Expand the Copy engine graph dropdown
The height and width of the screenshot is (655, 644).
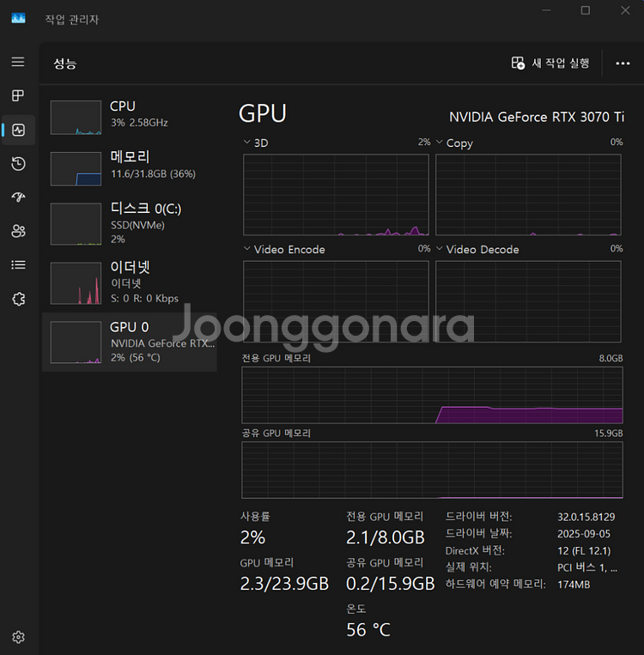click(440, 143)
